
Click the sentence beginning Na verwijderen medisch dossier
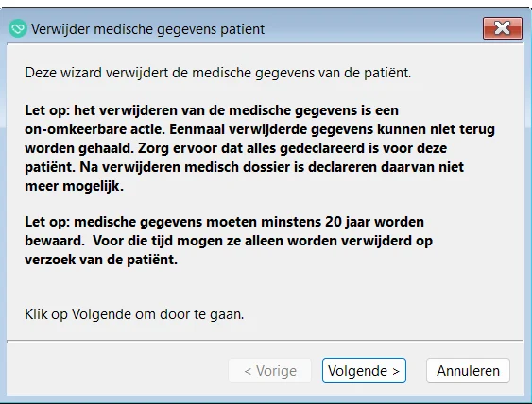click(272, 167)
